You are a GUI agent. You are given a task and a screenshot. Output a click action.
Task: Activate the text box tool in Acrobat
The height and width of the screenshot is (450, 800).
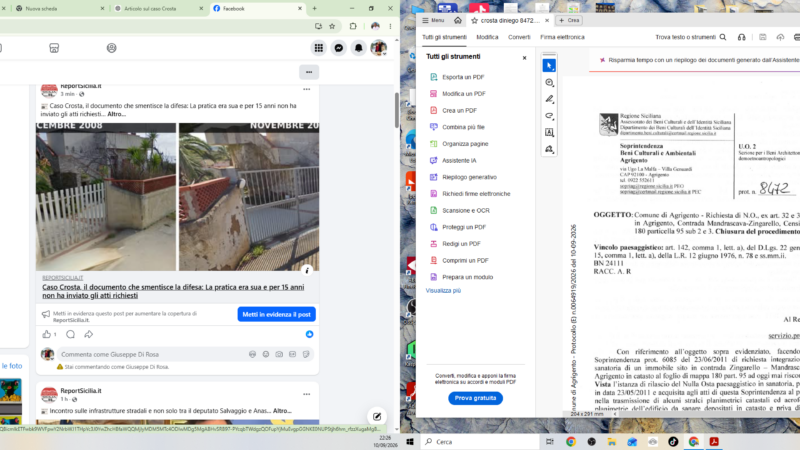pyautogui.click(x=549, y=133)
